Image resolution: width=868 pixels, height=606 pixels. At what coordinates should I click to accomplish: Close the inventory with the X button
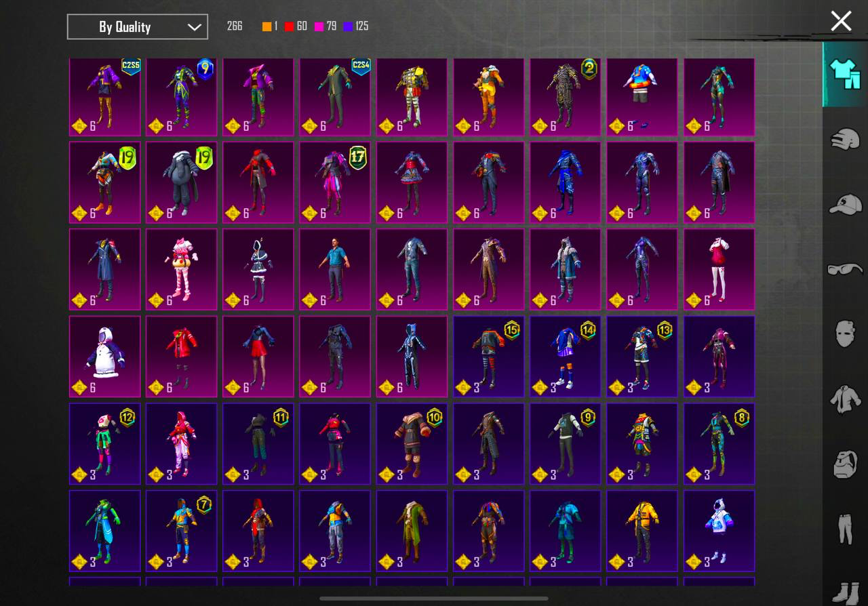(841, 21)
